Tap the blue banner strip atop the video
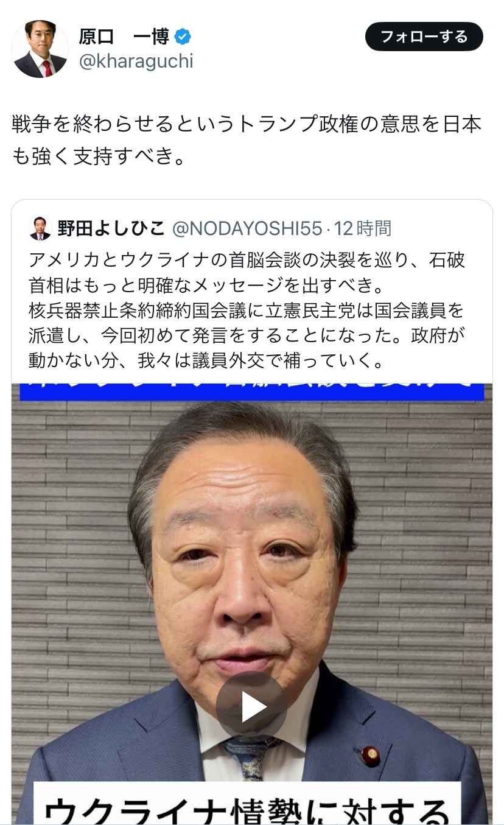Screen dimensions: 504x825 coord(252,391)
